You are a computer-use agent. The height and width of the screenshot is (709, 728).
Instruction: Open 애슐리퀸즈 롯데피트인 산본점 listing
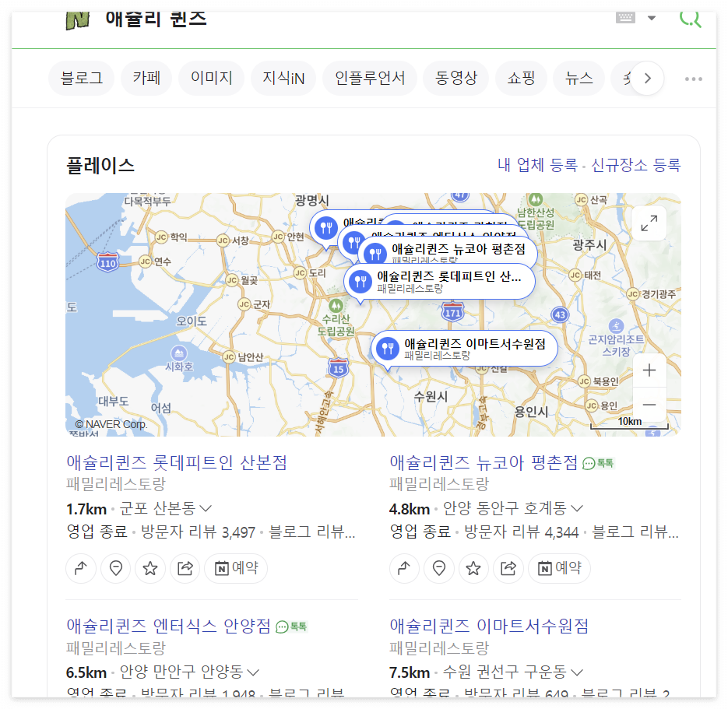(x=177, y=462)
